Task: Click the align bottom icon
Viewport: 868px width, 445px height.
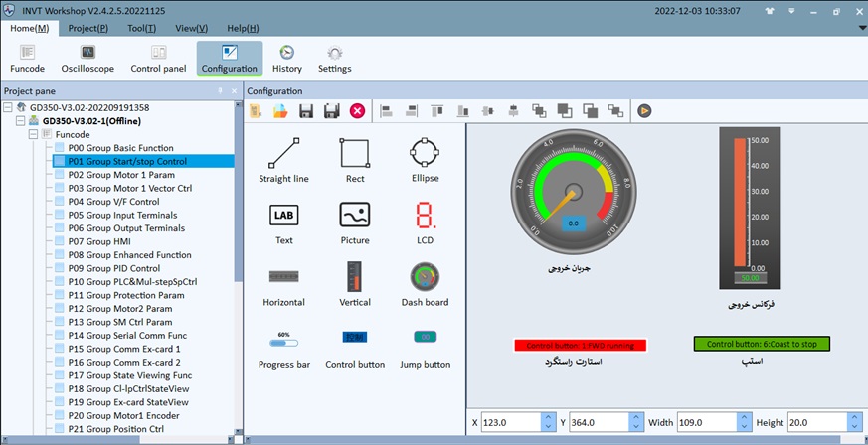Action: (462, 111)
